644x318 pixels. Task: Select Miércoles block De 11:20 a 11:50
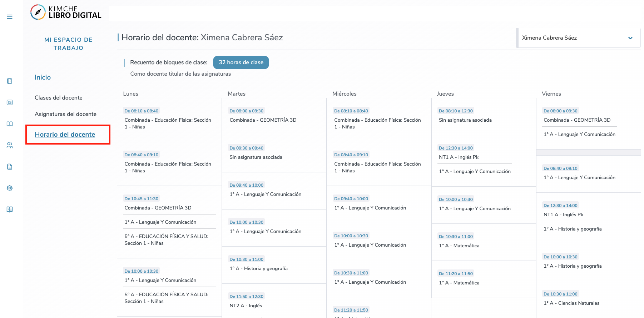pyautogui.click(x=351, y=310)
